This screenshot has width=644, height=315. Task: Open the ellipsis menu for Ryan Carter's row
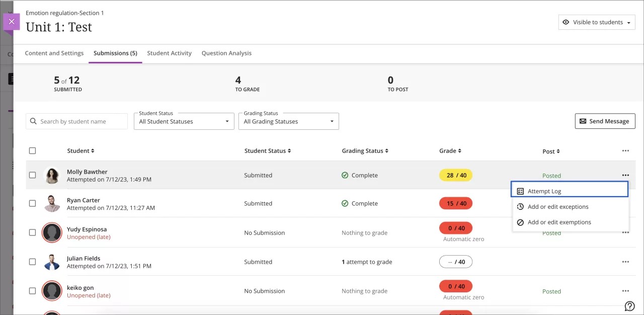(625, 203)
